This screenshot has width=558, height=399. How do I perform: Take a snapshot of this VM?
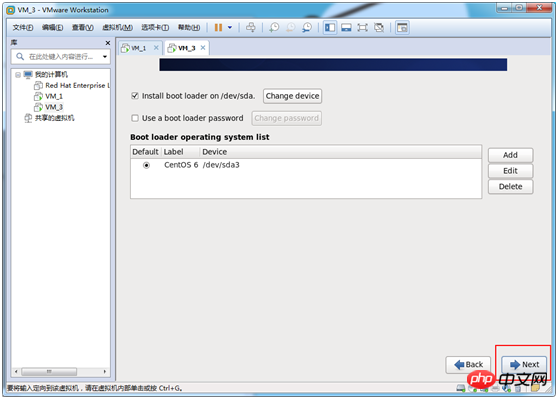coord(274,27)
